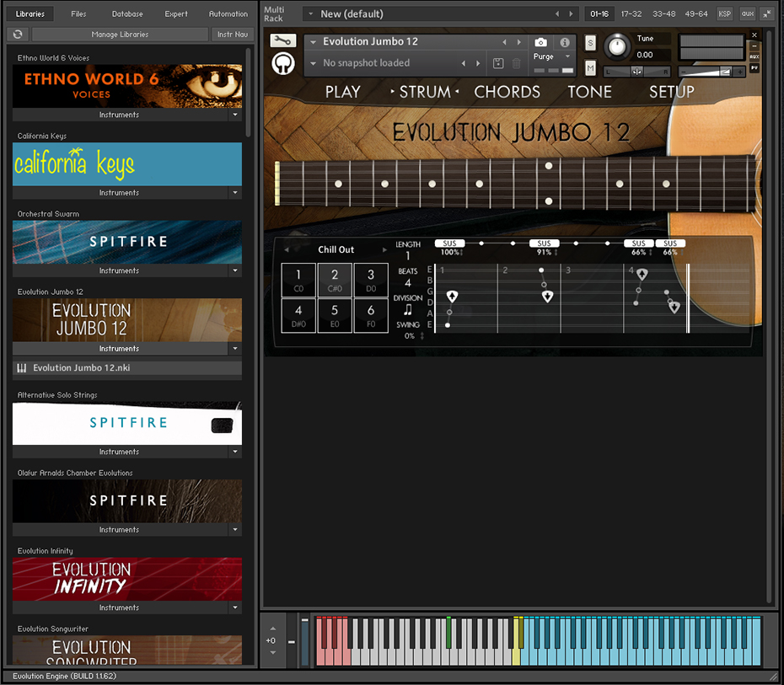
Task: Refresh the library list with the reload icon
Action: click(x=18, y=34)
